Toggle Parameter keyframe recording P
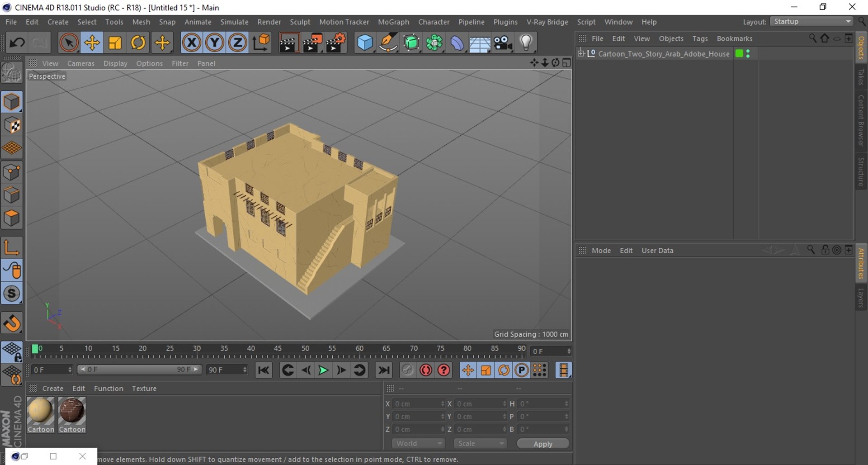The height and width of the screenshot is (465, 868). pos(521,370)
